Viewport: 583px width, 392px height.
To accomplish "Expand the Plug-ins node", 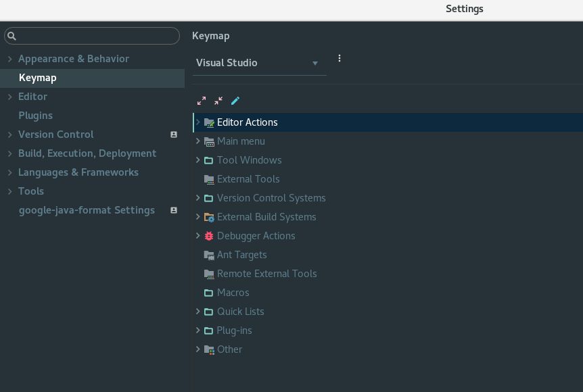I will tap(197, 330).
